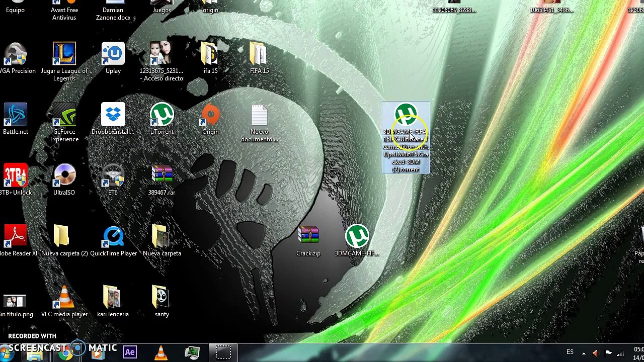Click the highlighted 3DMGAME-FIFA (2).torrent file
The image size is (644, 362).
click(x=406, y=138)
